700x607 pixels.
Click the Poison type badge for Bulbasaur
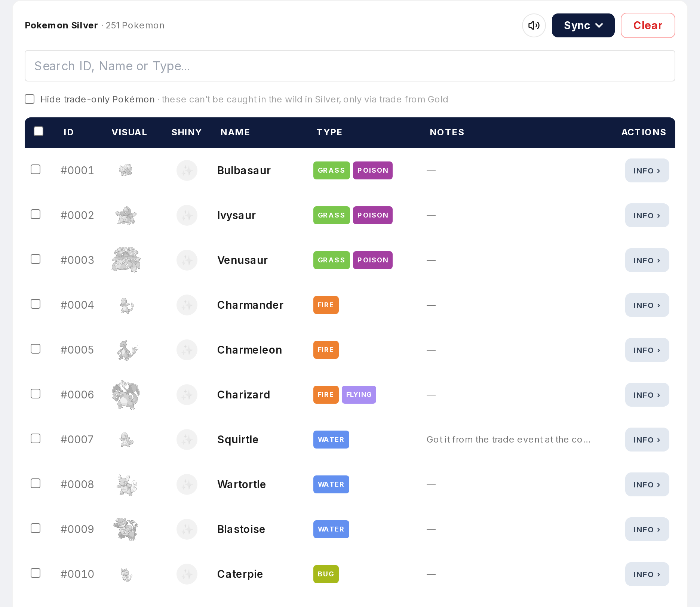[x=372, y=170]
